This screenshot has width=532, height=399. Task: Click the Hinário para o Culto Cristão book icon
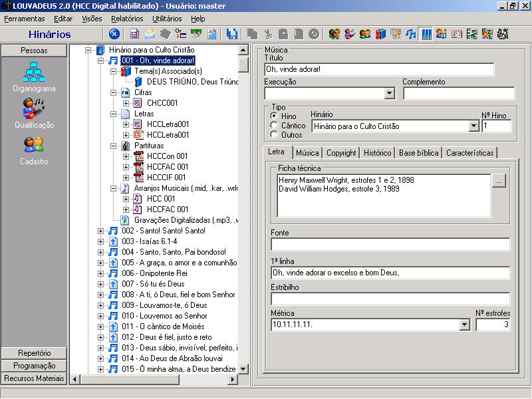click(x=100, y=50)
